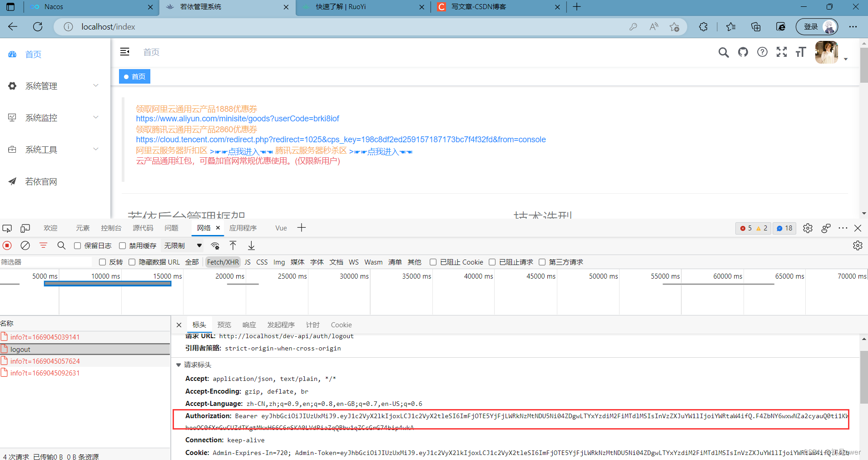
Task: Add page to favorites star
Action: (x=675, y=27)
